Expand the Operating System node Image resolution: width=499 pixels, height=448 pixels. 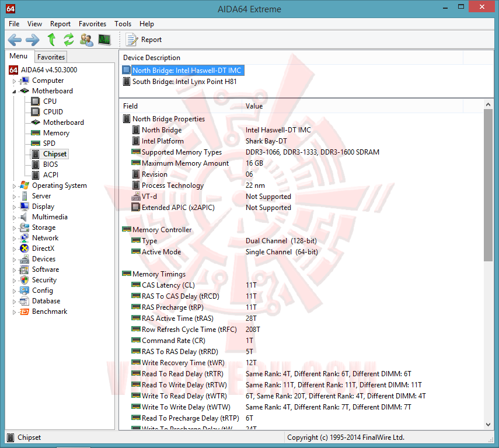[14, 186]
